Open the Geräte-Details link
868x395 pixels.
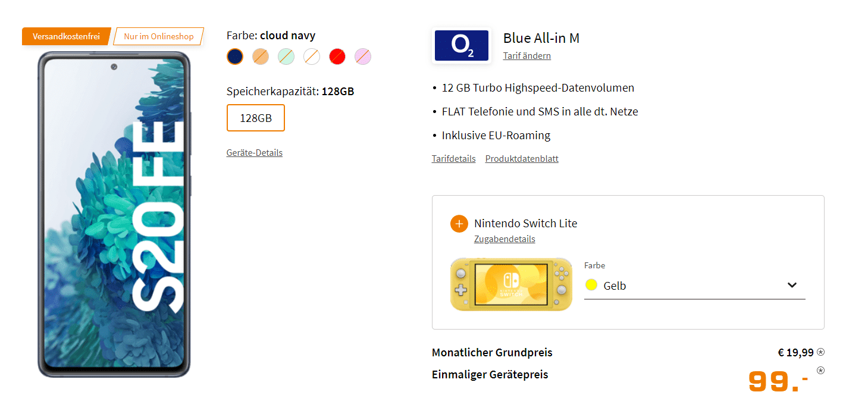(255, 153)
